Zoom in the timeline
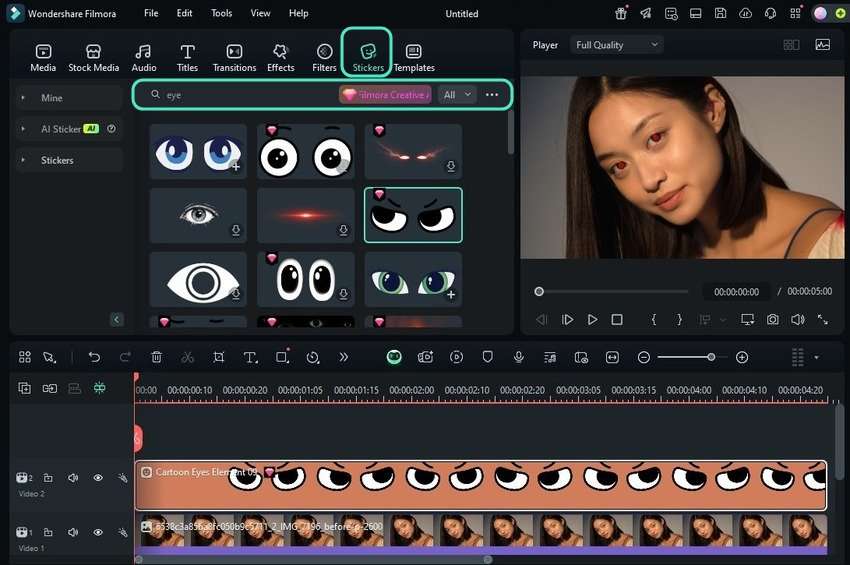The image size is (850, 565). 742,357
